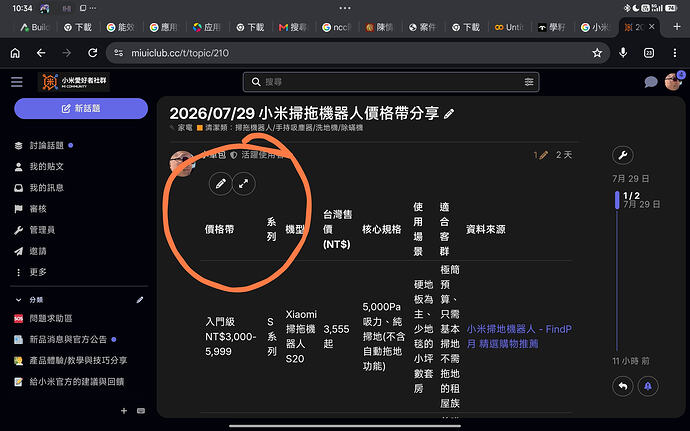Open 邀請 invite in the sidebar
The image size is (690, 431).
coord(38,251)
